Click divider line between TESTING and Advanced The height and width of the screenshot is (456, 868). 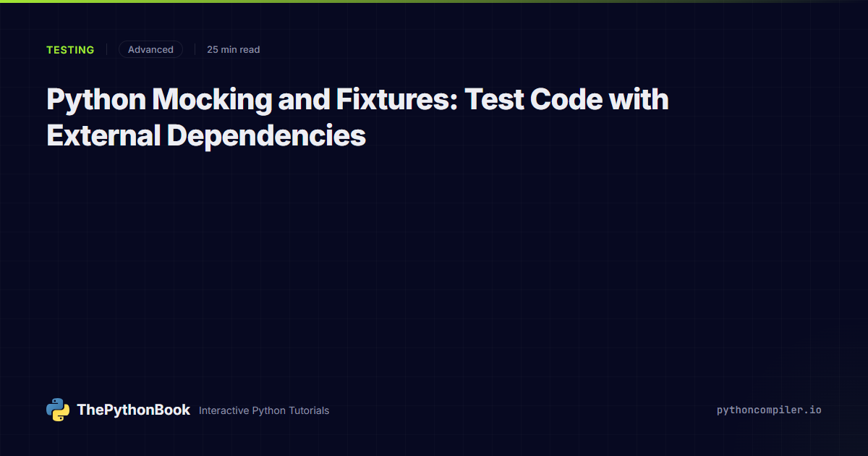106,50
